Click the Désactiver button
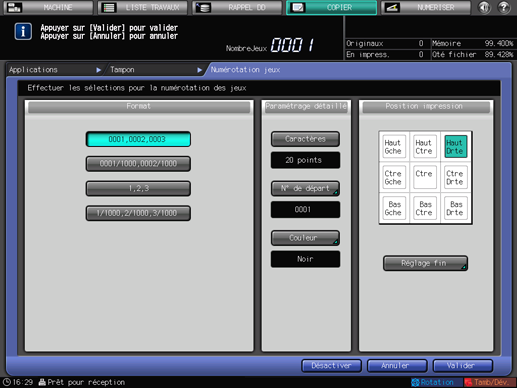 (331, 366)
